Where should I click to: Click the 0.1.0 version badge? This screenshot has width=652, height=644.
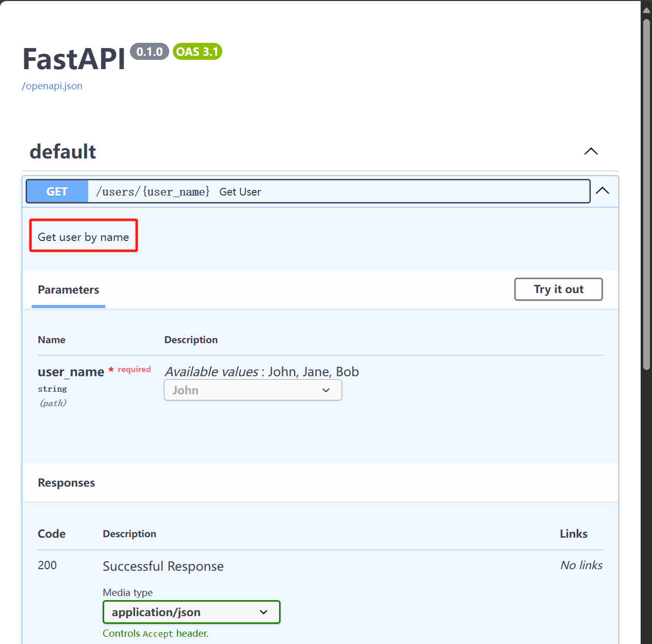(150, 52)
